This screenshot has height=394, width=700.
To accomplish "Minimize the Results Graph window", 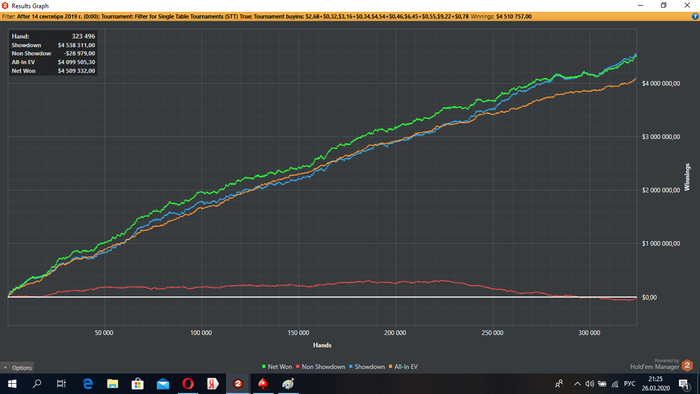I will [x=641, y=5].
